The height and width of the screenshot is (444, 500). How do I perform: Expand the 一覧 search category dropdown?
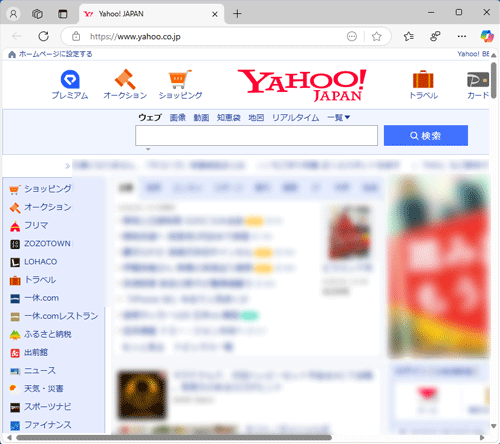pos(338,117)
